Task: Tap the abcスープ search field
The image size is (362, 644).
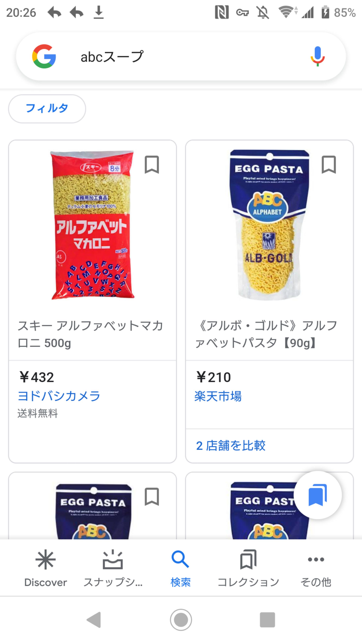Action: click(x=175, y=57)
